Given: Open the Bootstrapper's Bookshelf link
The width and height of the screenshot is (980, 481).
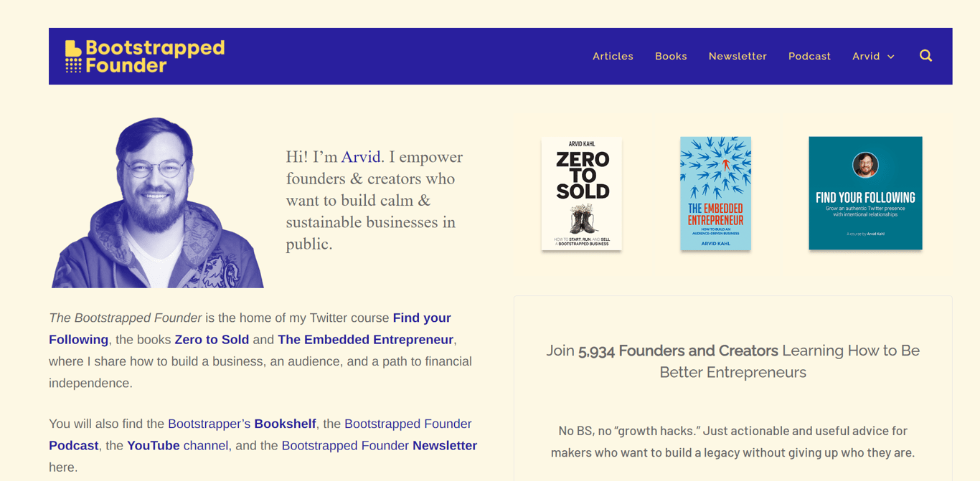Looking at the screenshot, I should coord(242,424).
